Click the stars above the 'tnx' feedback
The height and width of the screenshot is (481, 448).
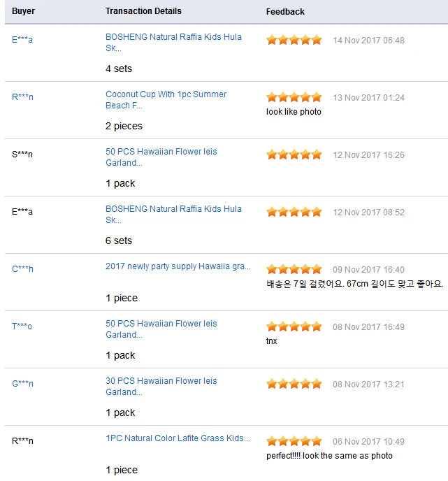pos(294,327)
